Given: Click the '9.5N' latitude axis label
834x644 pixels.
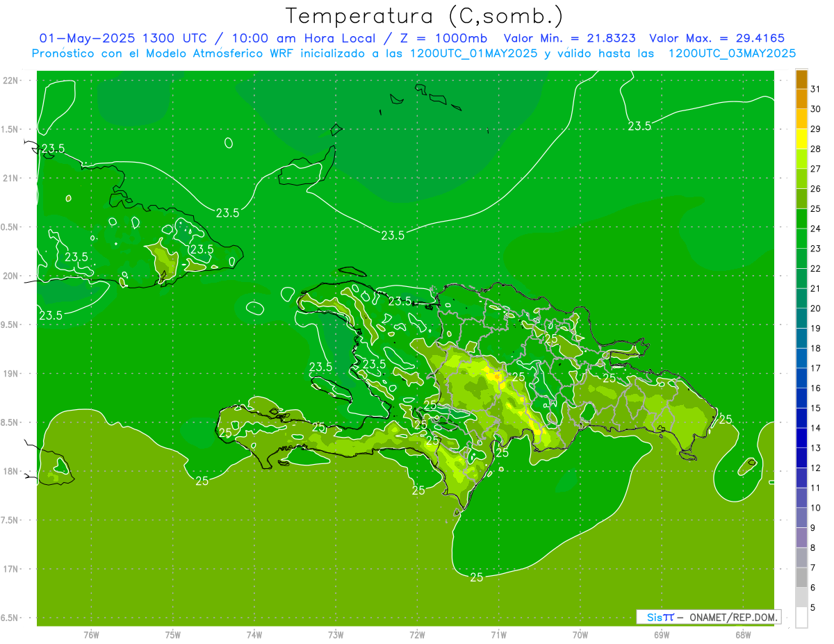Looking at the screenshot, I should (10, 324).
